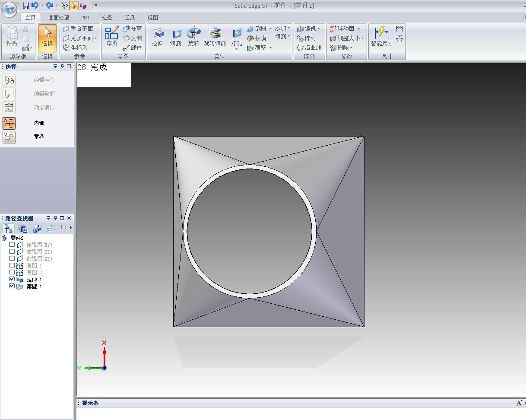Click the 重合平面 coincident plane tool
526x420 pixels.
tap(78, 29)
